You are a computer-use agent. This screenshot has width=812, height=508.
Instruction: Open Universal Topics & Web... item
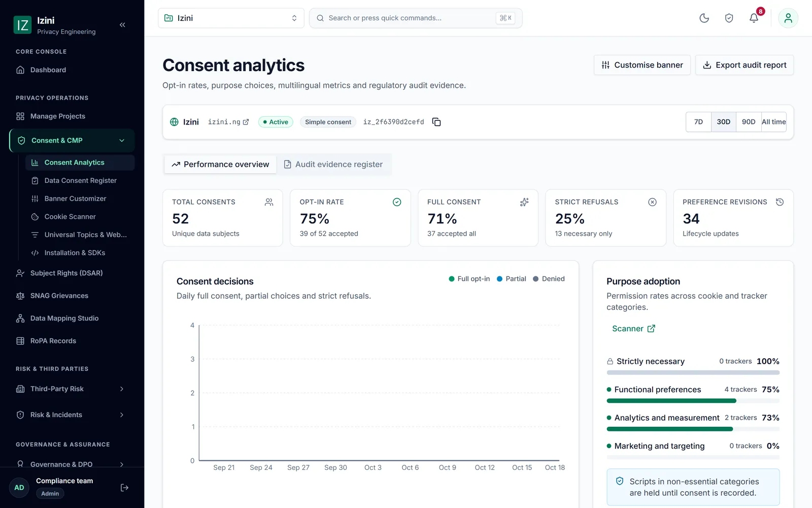tap(80, 235)
